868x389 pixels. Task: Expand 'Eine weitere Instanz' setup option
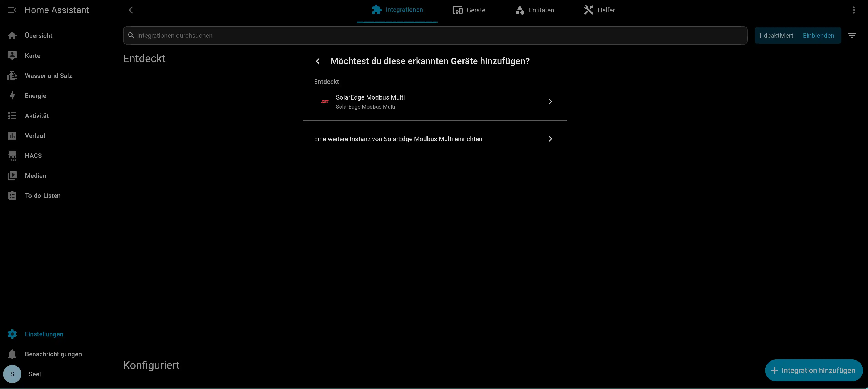coord(435,139)
